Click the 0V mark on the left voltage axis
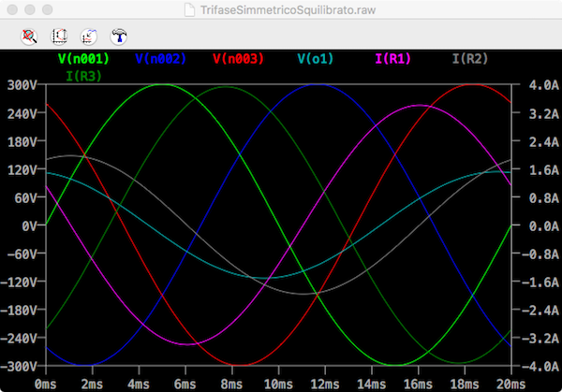562x392 pixels. (x=28, y=225)
